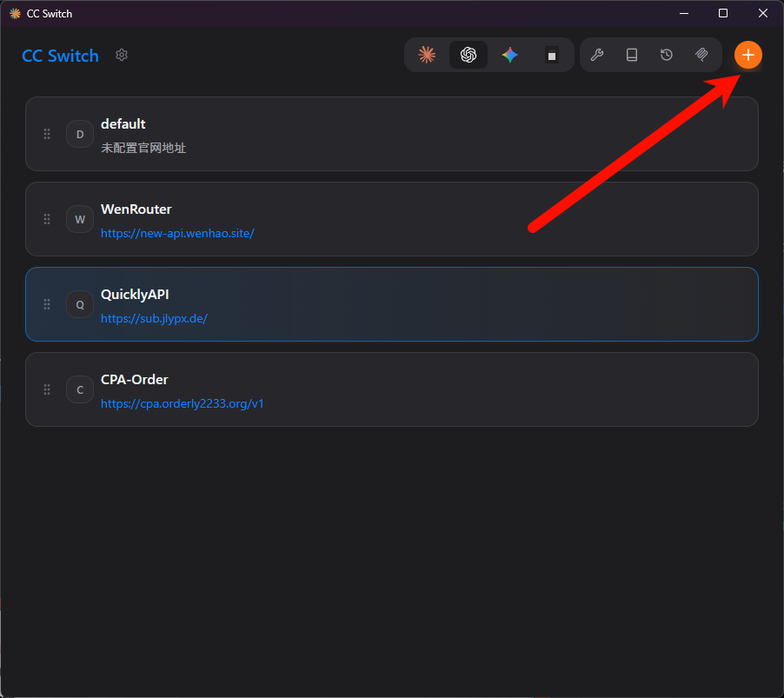Click the stacked layers icon in toolbar

tap(701, 55)
